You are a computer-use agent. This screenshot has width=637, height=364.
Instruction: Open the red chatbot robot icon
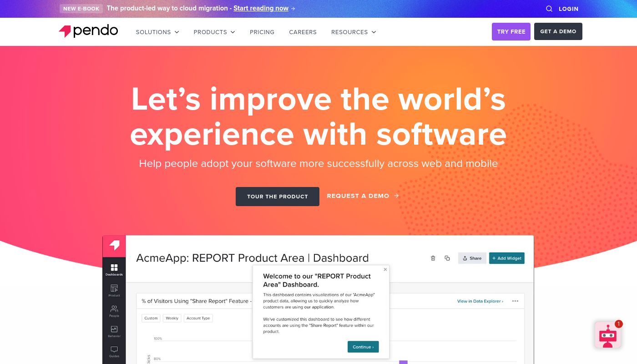click(607, 335)
